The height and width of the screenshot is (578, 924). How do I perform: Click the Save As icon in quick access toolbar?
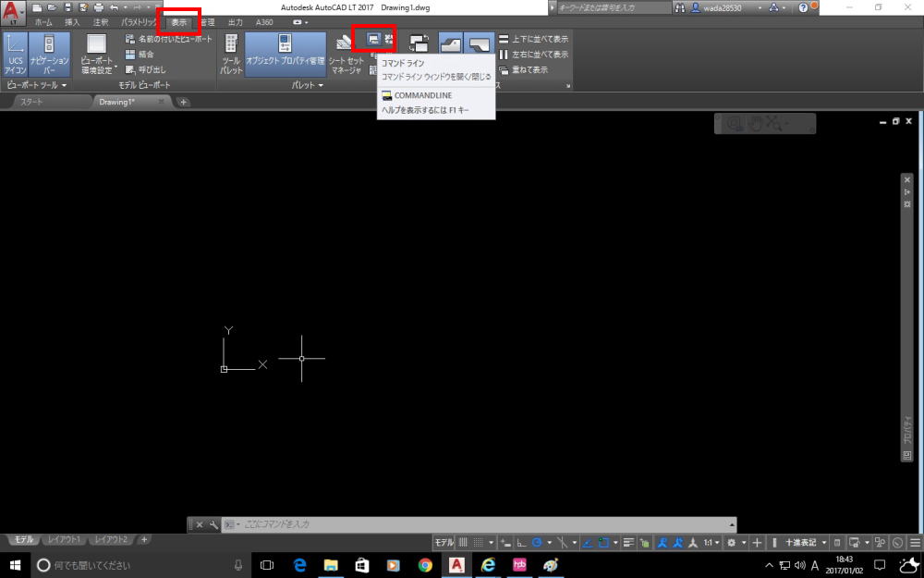pyautogui.click(x=83, y=7)
